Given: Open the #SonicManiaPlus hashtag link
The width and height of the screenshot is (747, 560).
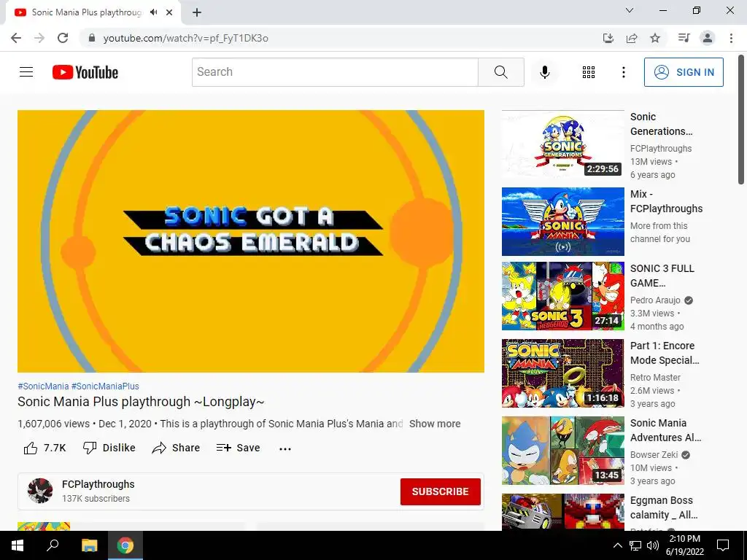Looking at the screenshot, I should click(x=105, y=386).
